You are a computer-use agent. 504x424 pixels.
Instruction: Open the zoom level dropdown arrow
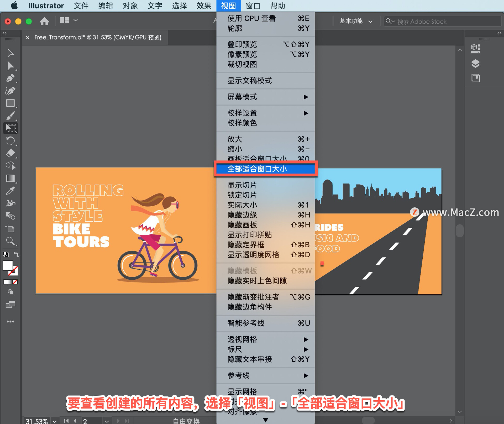pyautogui.click(x=55, y=421)
